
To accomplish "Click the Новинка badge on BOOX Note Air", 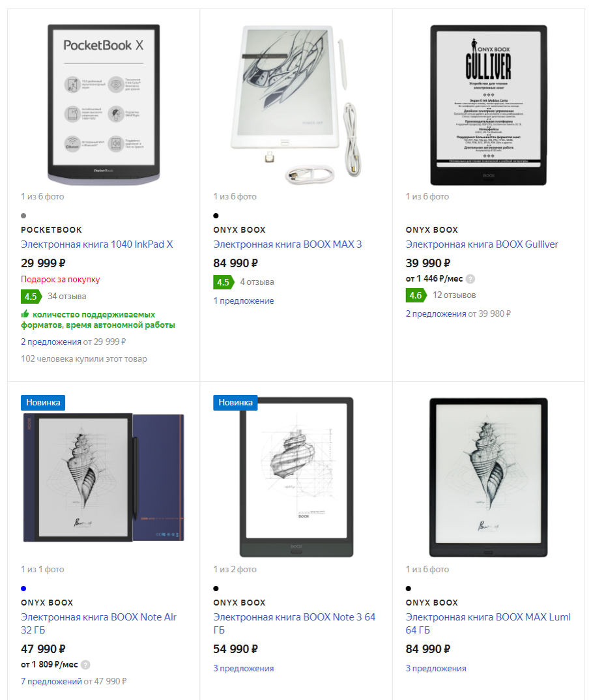I will pyautogui.click(x=43, y=403).
